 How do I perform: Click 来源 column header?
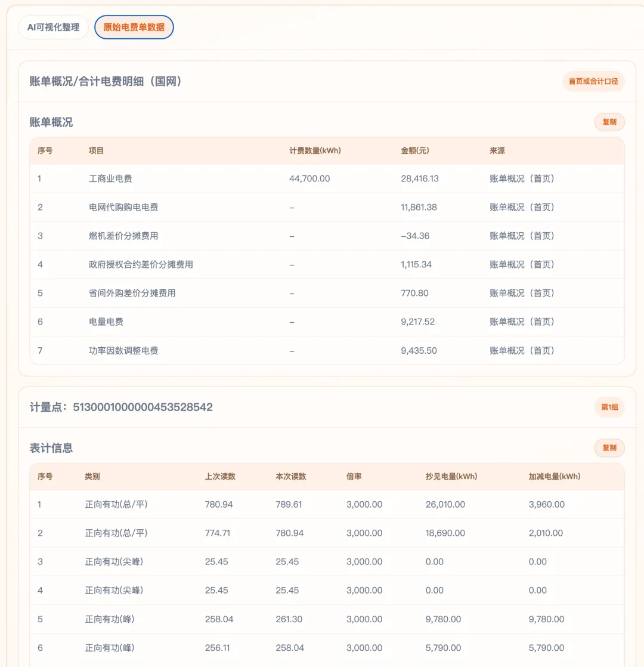pos(497,150)
